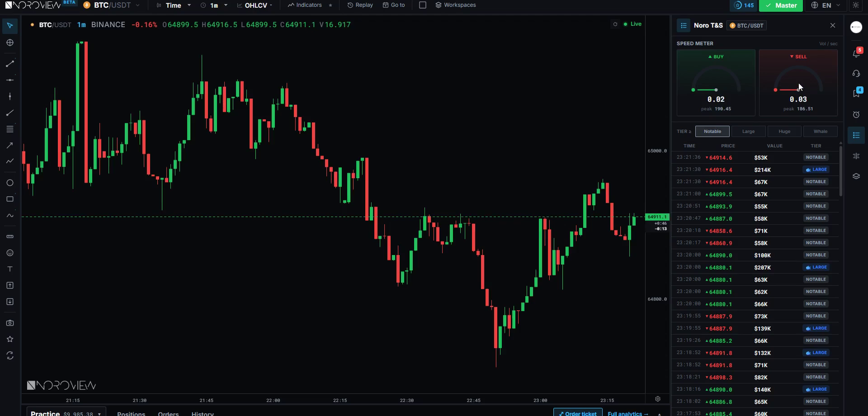The image size is (868, 416).
Task: Follow the Full analytics link
Action: click(x=628, y=413)
